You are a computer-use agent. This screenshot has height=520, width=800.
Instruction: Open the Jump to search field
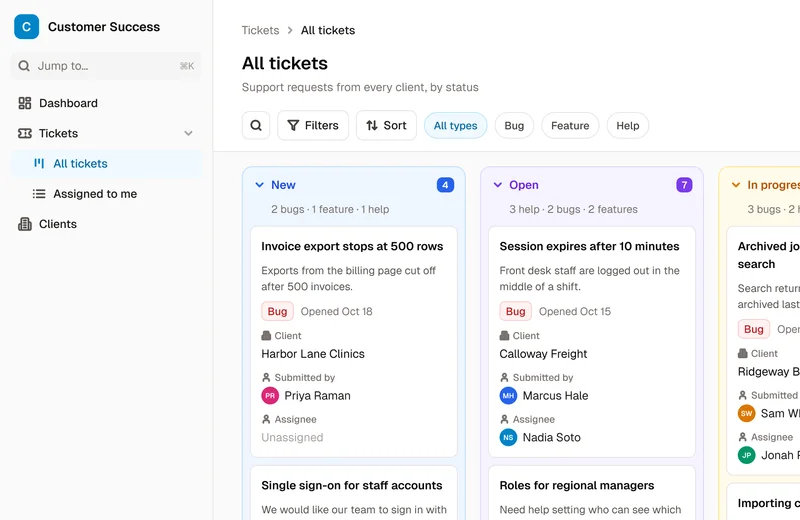click(x=106, y=66)
